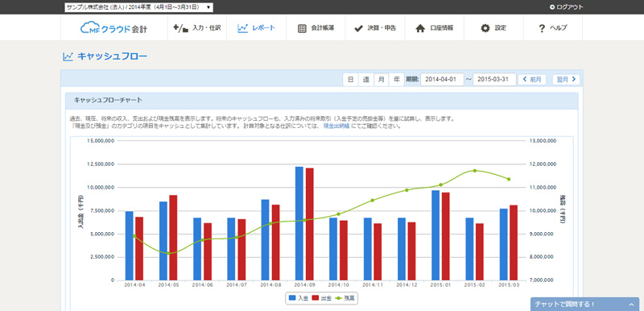Toggle the 出金 legend series

[x=322, y=298]
